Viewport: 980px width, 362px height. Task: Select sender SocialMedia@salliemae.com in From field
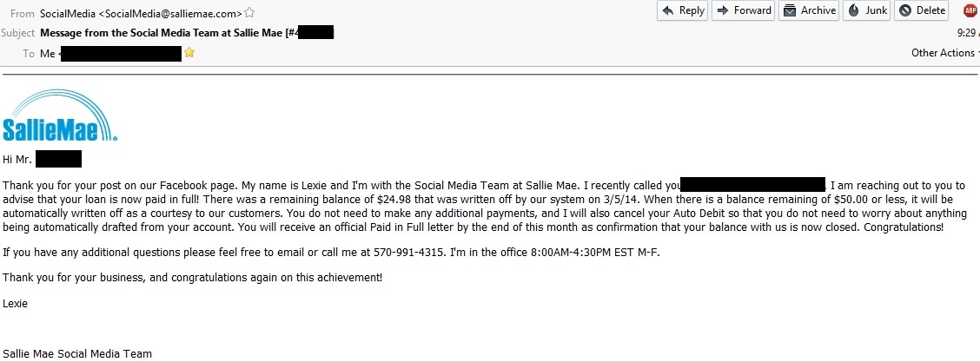point(141,12)
